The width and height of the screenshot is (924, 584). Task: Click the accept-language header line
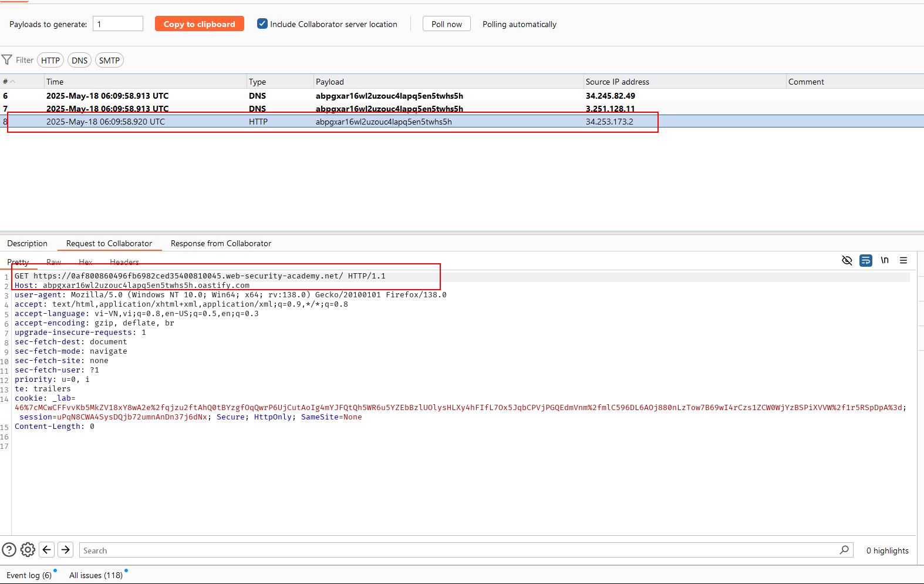137,314
